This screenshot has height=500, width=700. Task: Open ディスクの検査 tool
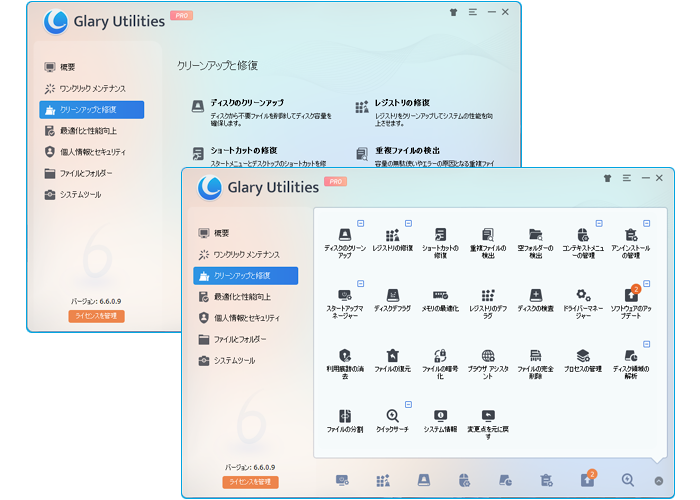click(x=535, y=300)
